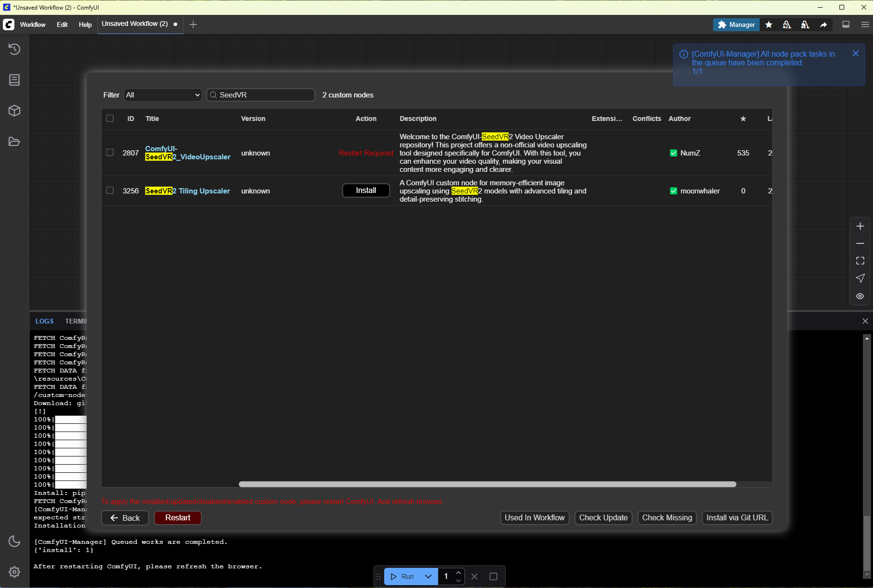
Task: Click Check Update button
Action: point(603,518)
